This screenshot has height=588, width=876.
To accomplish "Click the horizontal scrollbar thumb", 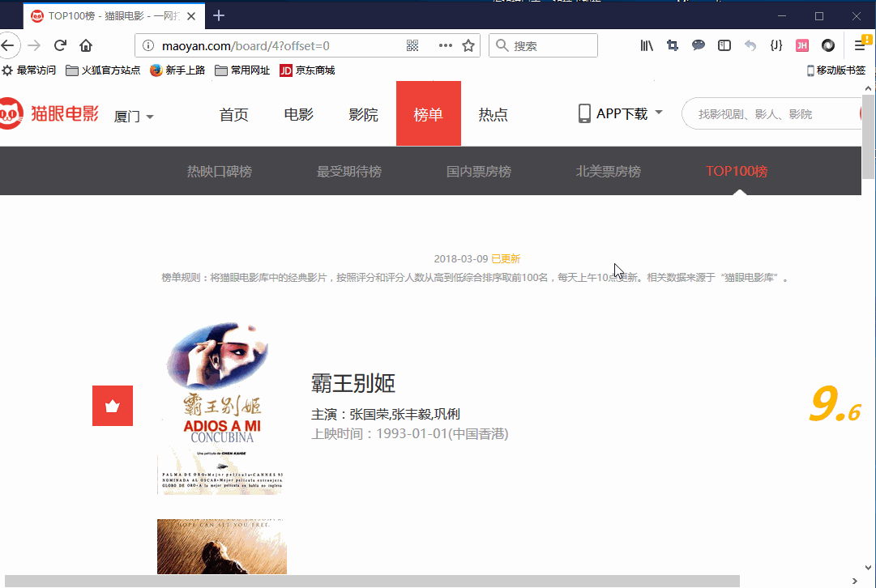I will pyautogui.click(x=372, y=582).
